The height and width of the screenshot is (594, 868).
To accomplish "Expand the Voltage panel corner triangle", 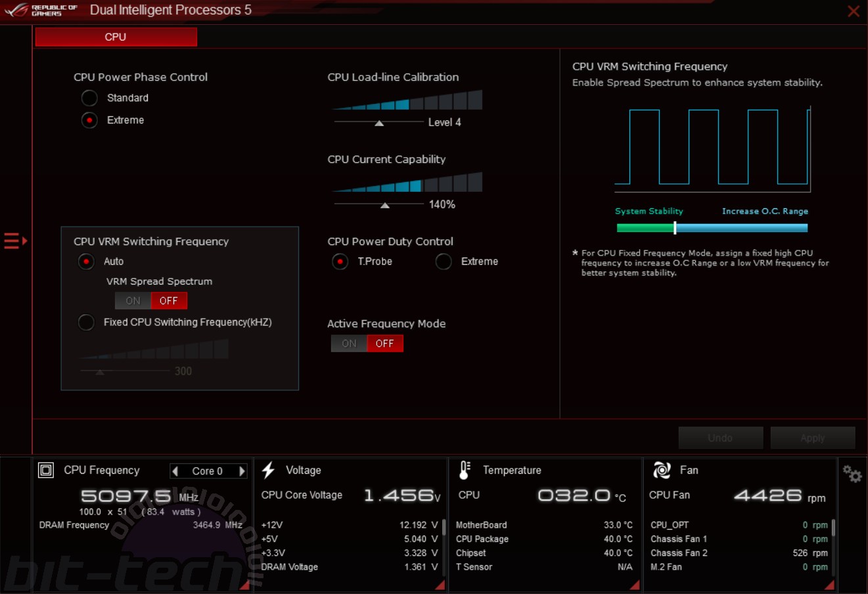I will click(x=440, y=585).
